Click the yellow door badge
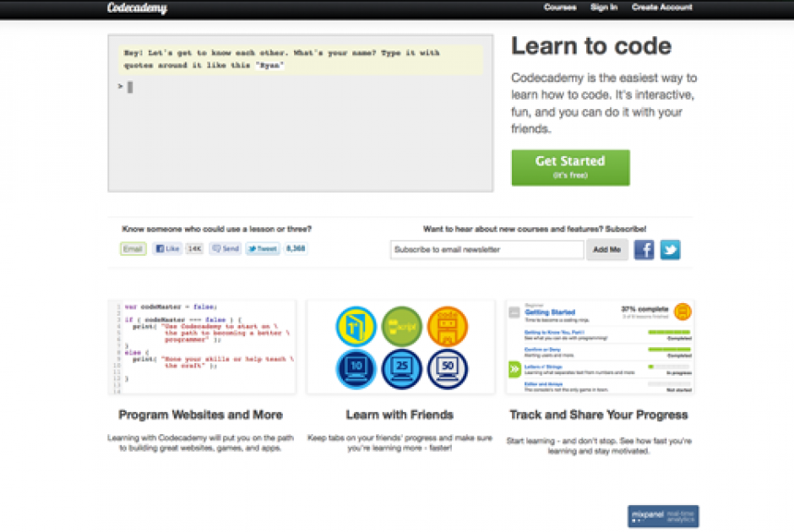The height and width of the screenshot is (532, 794). (356, 327)
